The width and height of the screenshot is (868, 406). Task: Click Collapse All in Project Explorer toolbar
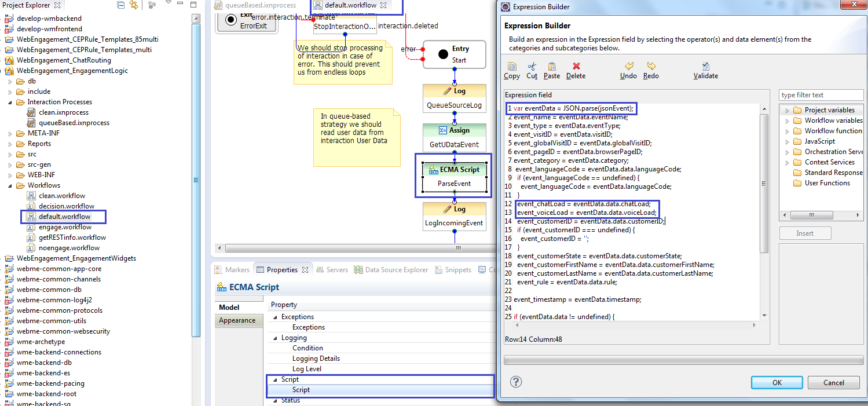click(x=120, y=5)
